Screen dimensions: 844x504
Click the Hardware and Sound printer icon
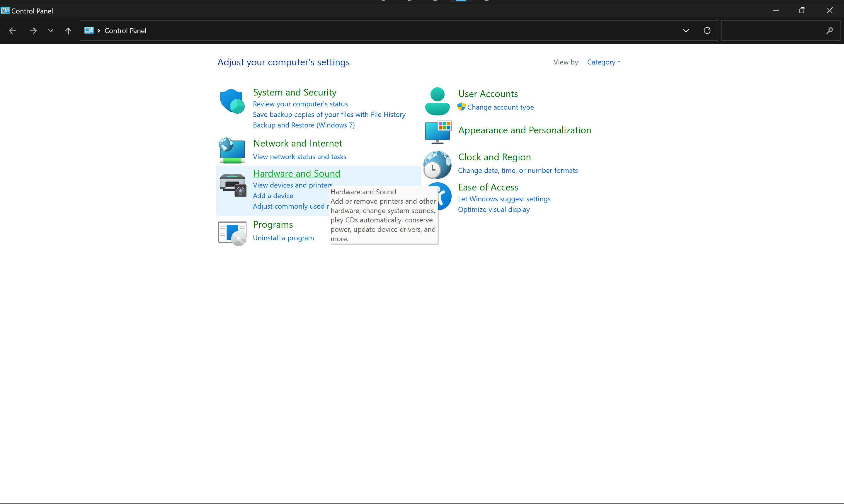click(233, 185)
